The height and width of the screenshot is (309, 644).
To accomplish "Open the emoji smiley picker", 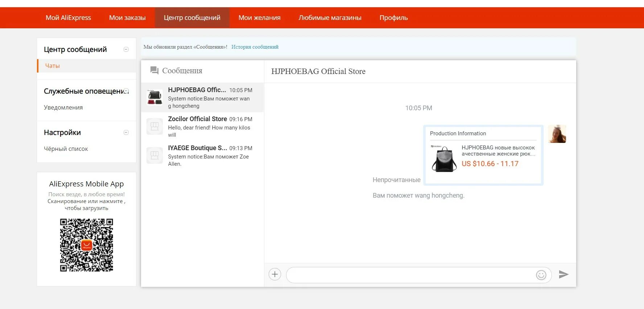I will 541,275.
